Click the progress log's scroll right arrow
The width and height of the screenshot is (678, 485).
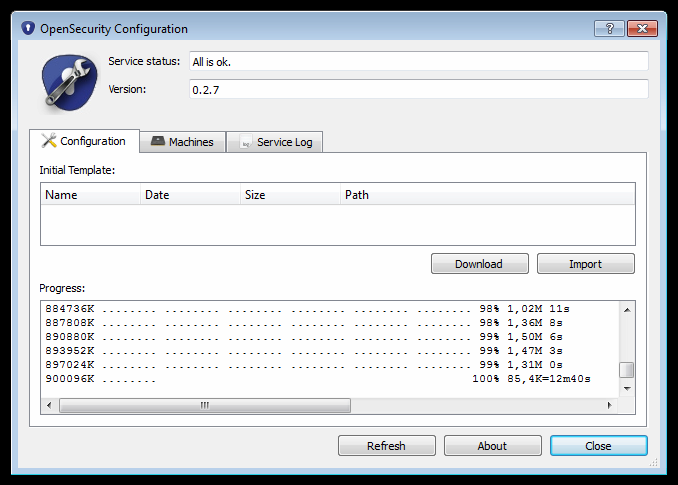click(x=610, y=406)
